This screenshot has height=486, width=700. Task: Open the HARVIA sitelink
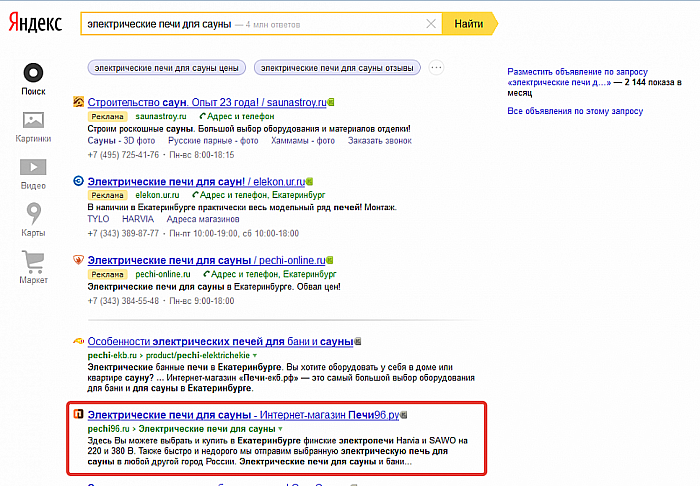(138, 219)
